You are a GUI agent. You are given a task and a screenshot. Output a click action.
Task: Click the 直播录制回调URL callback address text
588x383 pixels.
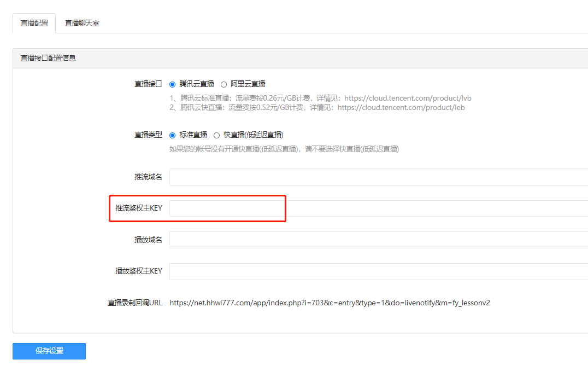[x=330, y=303]
